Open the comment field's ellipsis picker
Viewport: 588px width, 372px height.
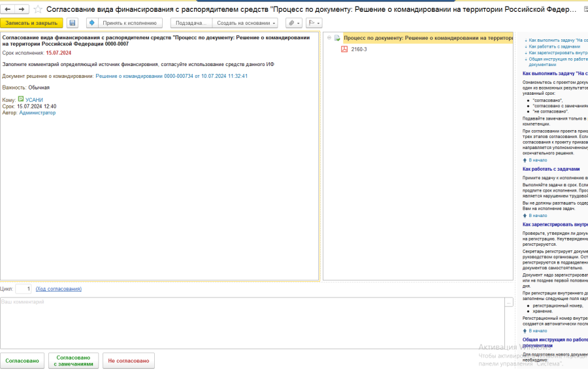pos(509,302)
